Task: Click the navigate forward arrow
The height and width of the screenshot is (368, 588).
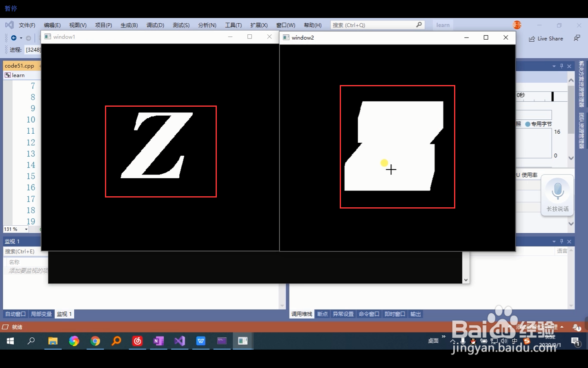Action: tap(28, 38)
